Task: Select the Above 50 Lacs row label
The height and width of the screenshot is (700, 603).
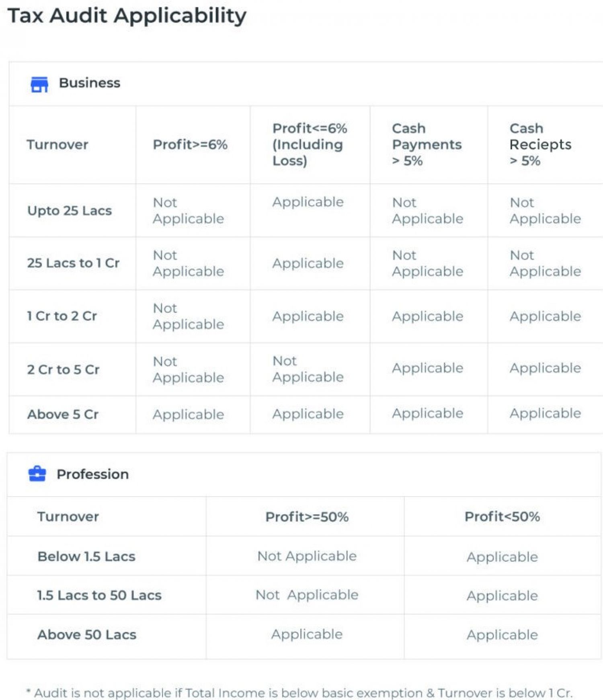Action: (87, 634)
